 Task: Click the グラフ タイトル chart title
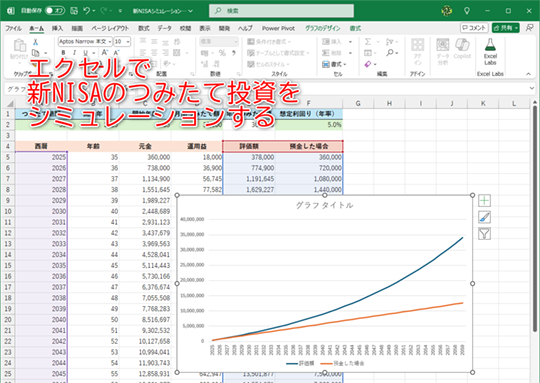324,205
